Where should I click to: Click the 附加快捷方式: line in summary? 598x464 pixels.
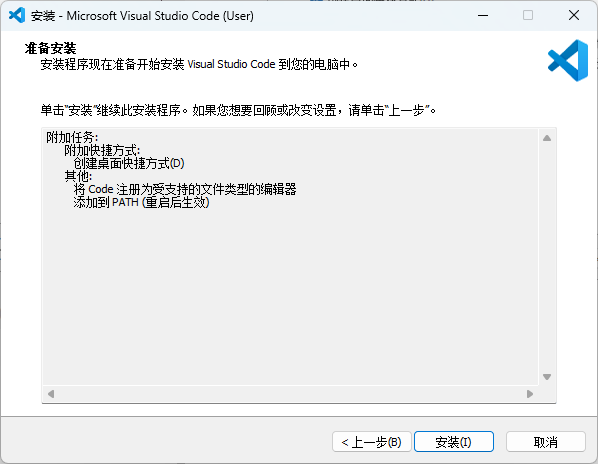click(102, 150)
